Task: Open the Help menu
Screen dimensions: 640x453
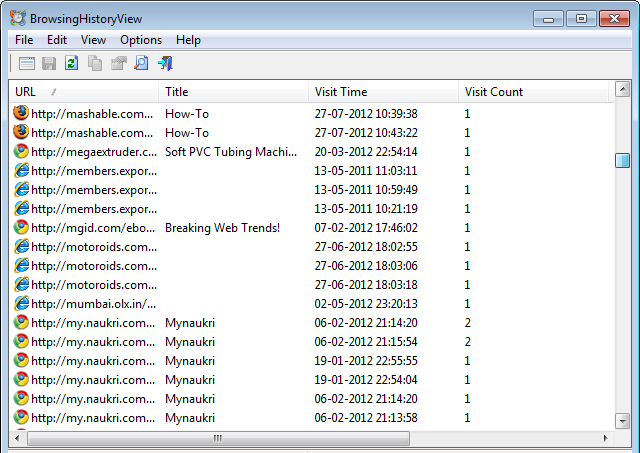Action: 188,40
